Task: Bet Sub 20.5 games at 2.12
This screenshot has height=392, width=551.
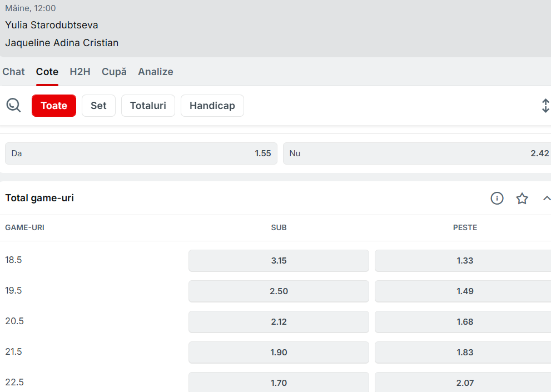Action: (x=279, y=322)
